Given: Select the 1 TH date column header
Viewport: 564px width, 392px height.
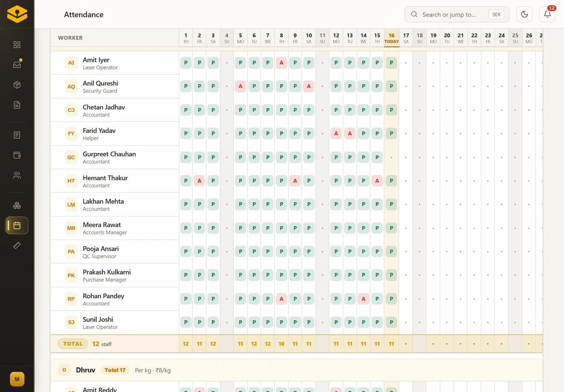Looking at the screenshot, I should click(185, 38).
